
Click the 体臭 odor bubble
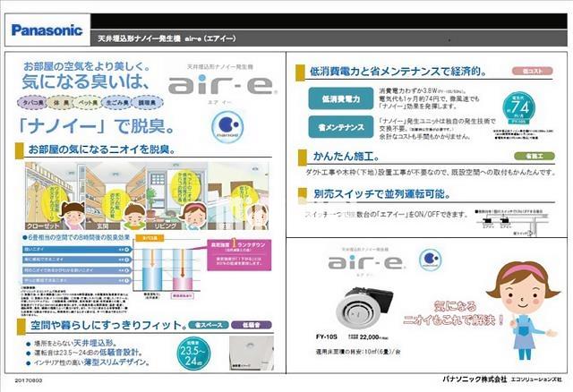click(x=62, y=103)
